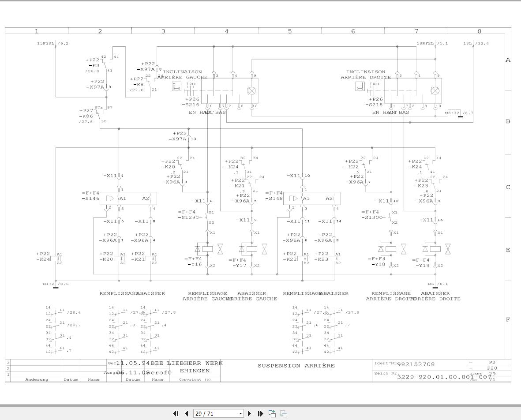
Task: Click the S146 pressure switch block
Action: tap(128, 199)
